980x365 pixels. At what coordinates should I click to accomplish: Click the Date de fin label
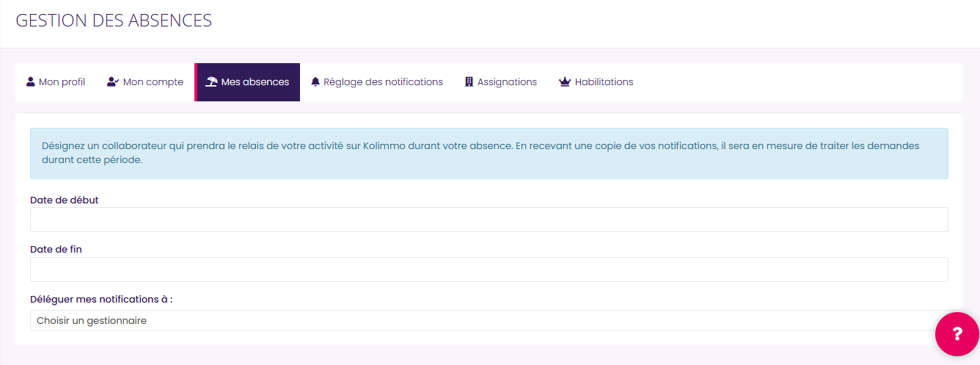point(56,250)
